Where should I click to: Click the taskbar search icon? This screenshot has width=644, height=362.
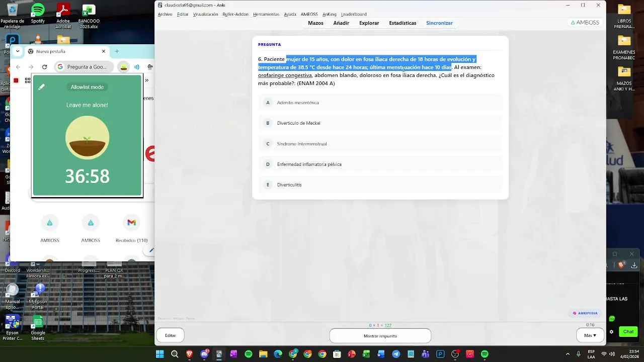(175, 354)
